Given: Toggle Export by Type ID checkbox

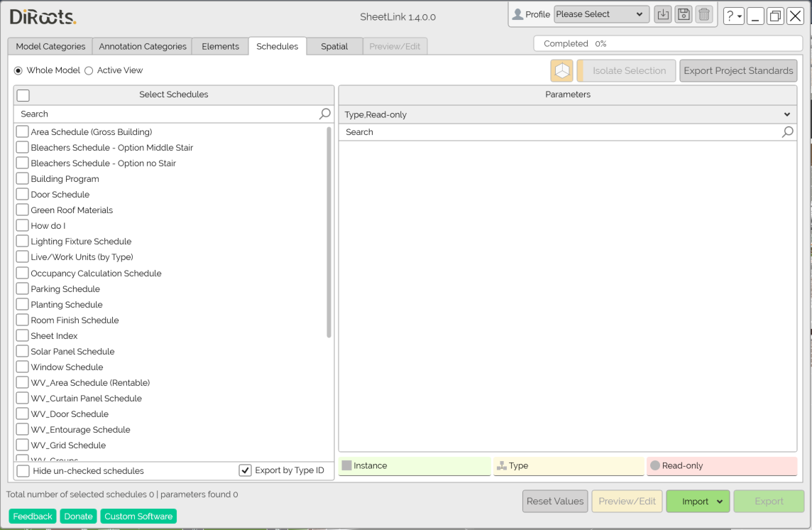Looking at the screenshot, I should click(x=246, y=470).
